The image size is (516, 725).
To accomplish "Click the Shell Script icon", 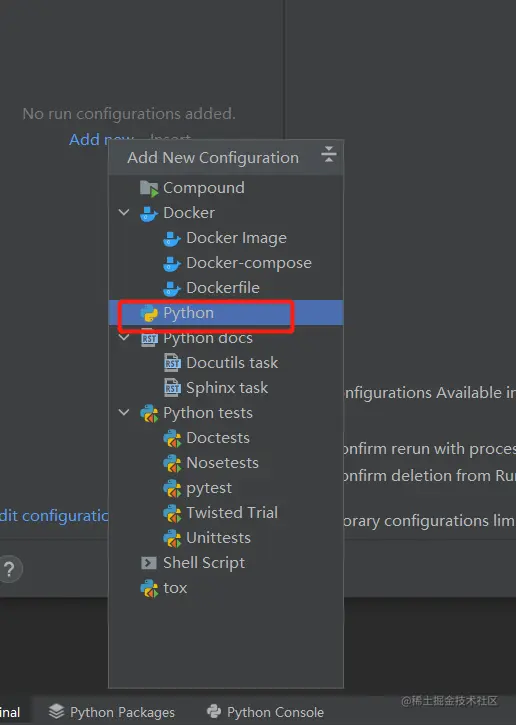I will tap(149, 563).
